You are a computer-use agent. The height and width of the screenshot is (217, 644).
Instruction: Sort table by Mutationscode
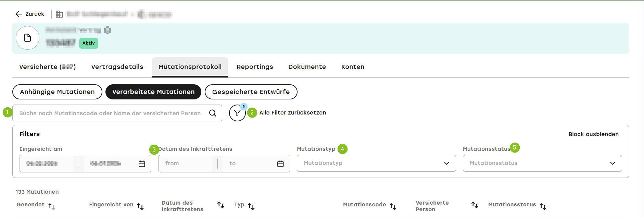pos(393,206)
